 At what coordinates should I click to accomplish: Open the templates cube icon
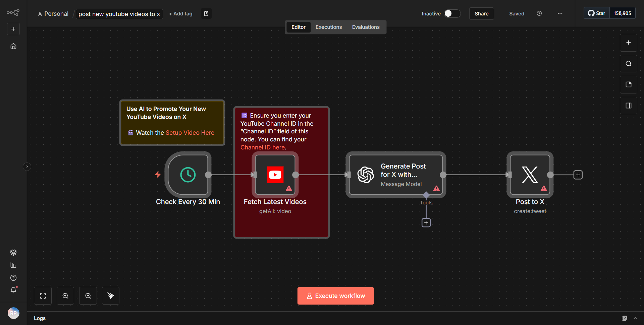click(13, 252)
